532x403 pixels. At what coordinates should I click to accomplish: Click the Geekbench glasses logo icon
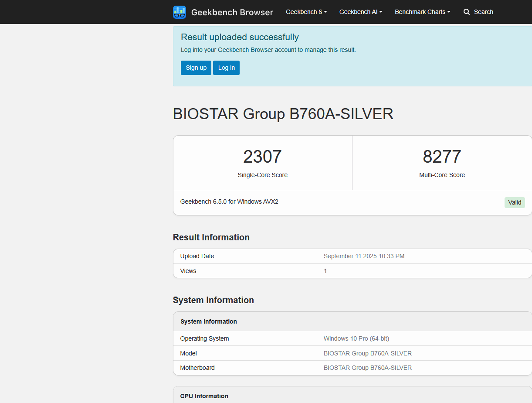point(180,12)
